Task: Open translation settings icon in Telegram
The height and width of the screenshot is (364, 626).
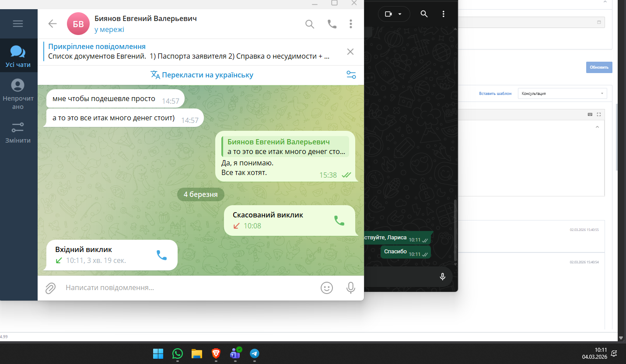Action: [351, 75]
